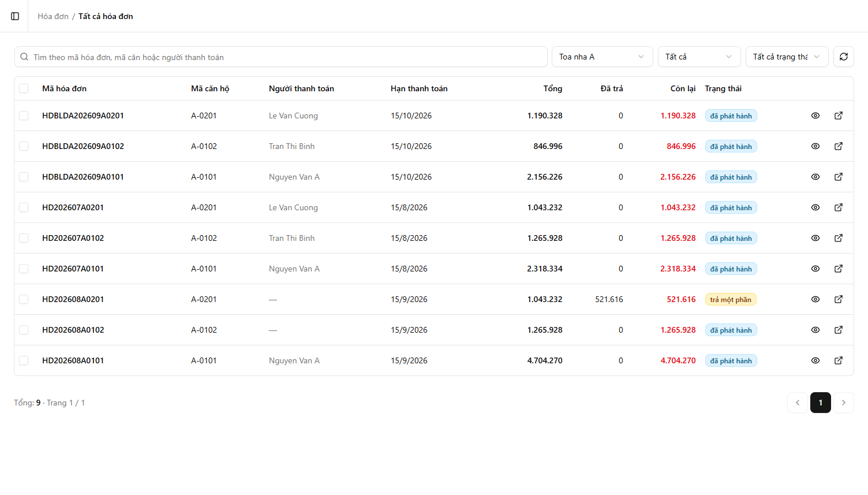Tick the checkbox for HD202607A0201
The height and width of the screenshot is (495, 868).
(x=24, y=207)
